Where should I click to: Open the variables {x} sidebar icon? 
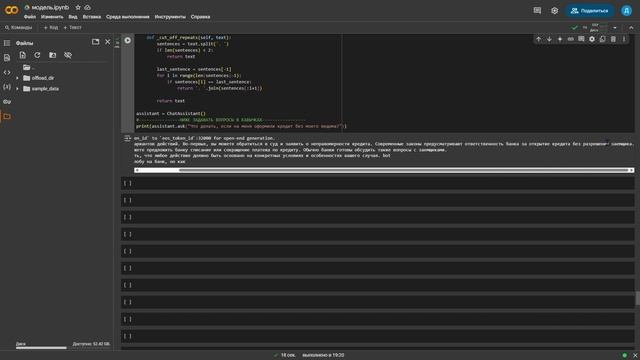pos(7,87)
